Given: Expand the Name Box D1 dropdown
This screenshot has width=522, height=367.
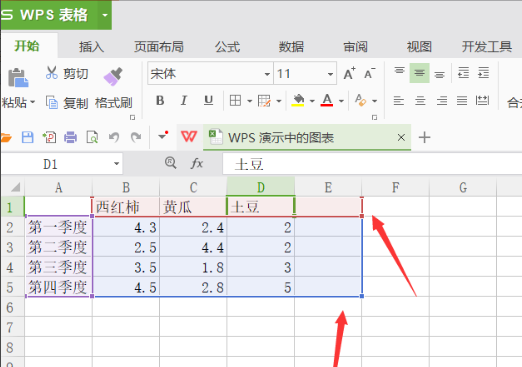Looking at the screenshot, I should (116, 164).
